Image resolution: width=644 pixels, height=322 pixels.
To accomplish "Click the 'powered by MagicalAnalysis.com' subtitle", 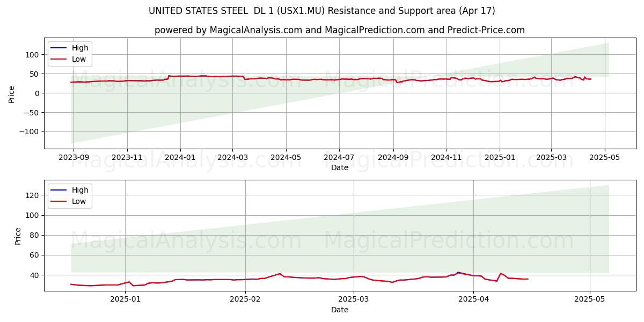I will 340,30.
